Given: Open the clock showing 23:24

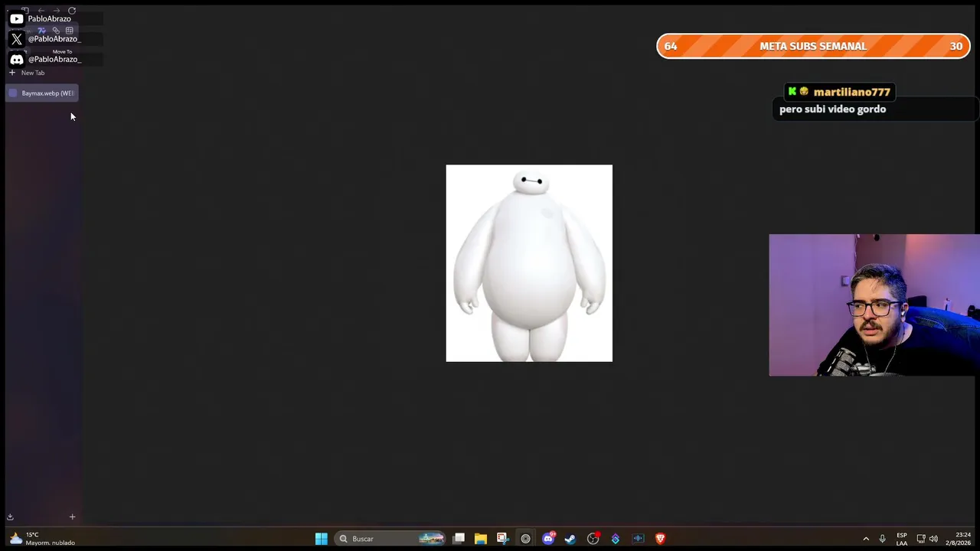Looking at the screenshot, I should tap(959, 539).
